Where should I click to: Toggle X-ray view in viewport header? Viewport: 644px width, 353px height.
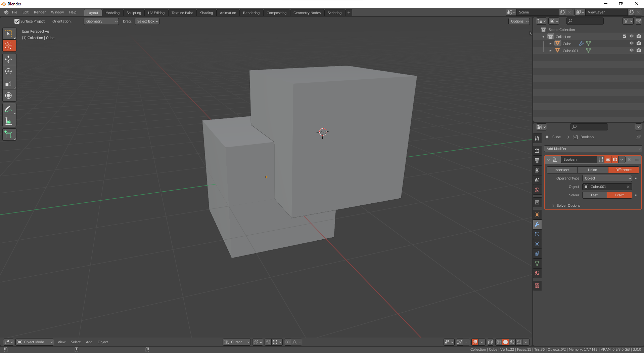point(490,342)
